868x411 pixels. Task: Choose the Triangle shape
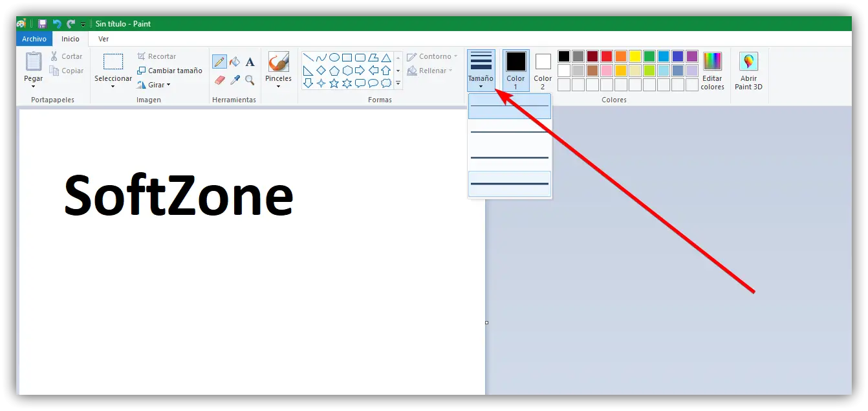coord(386,58)
